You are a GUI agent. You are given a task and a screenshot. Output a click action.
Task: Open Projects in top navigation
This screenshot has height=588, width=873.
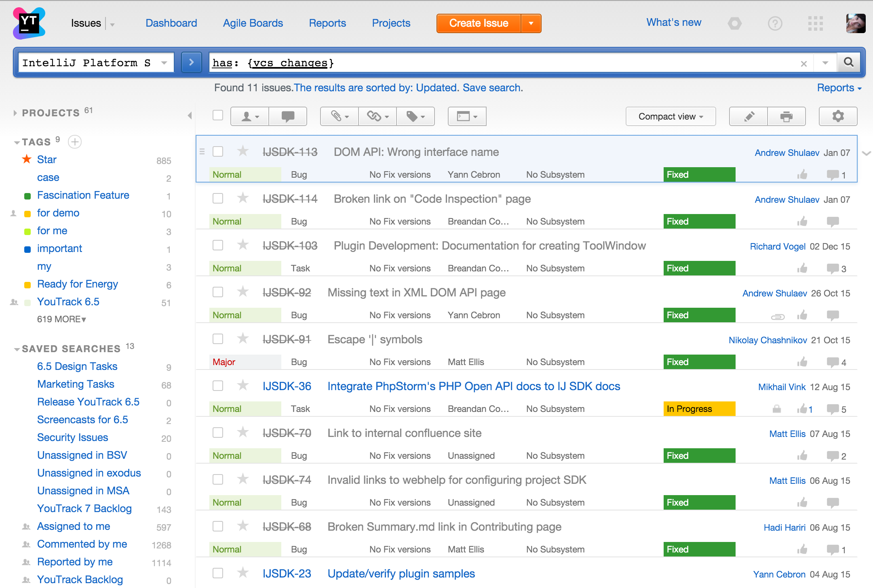click(x=391, y=23)
